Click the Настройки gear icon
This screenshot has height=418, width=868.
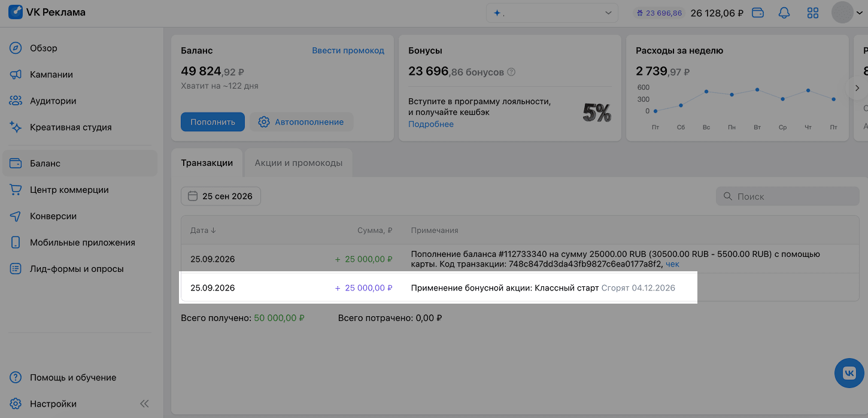point(16,404)
